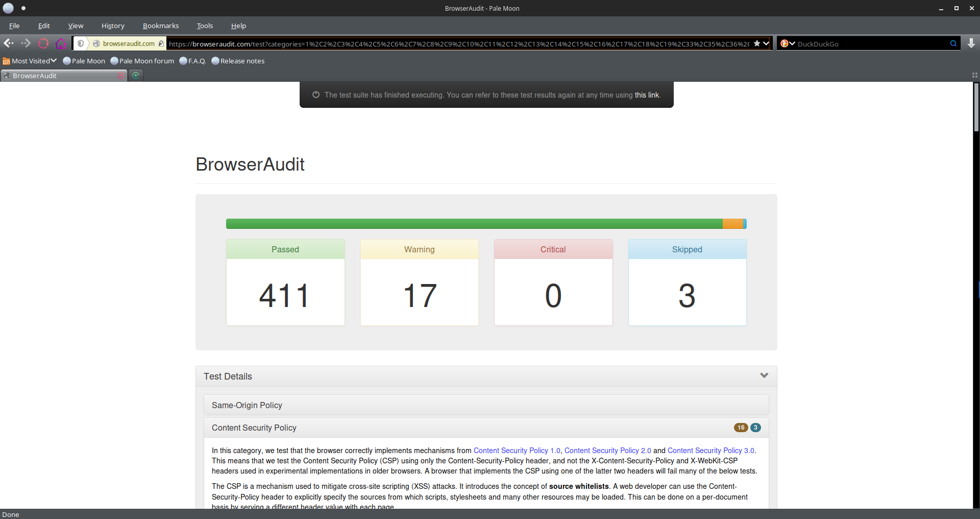The image size is (980, 519).
Task: Collapse Test Details with the chevron
Action: [764, 375]
